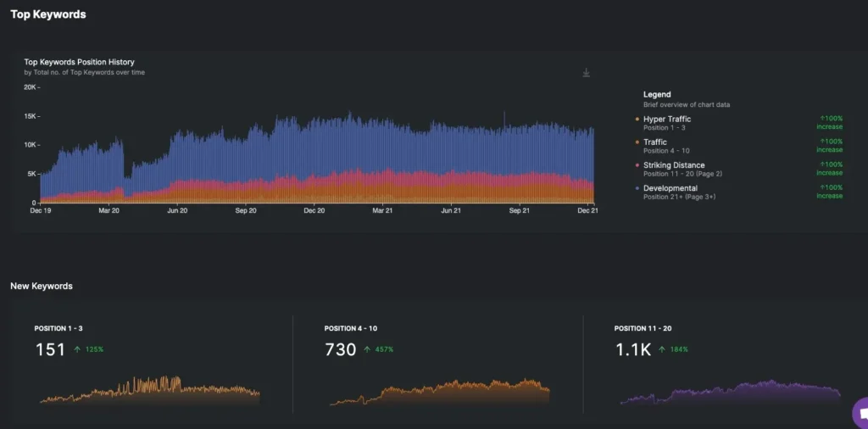The width and height of the screenshot is (868, 429).
Task: Click the New Keywords section heading
Action: click(42, 287)
